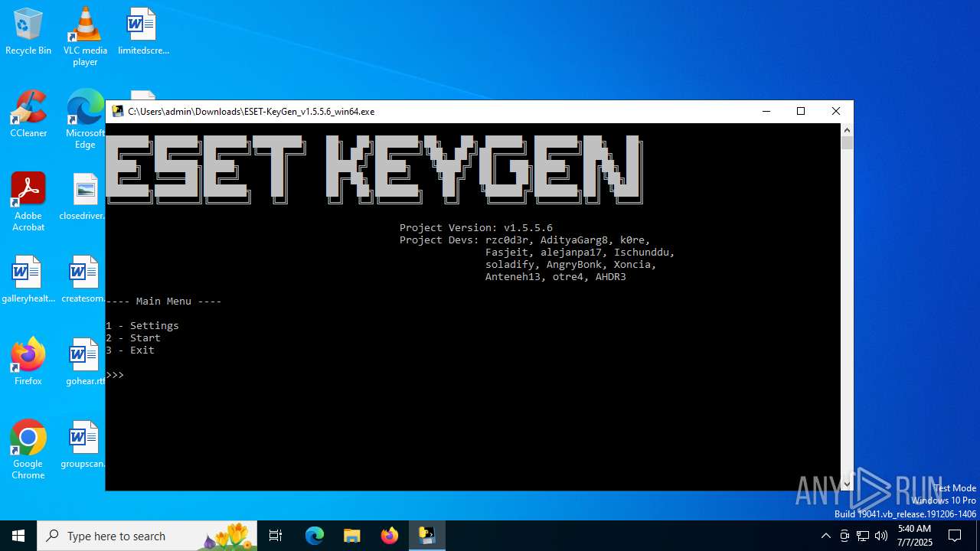Open Task View in the taskbar

click(276, 536)
